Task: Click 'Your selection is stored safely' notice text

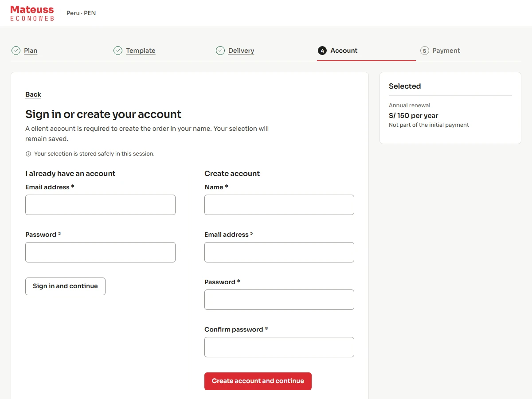Action: click(x=94, y=154)
